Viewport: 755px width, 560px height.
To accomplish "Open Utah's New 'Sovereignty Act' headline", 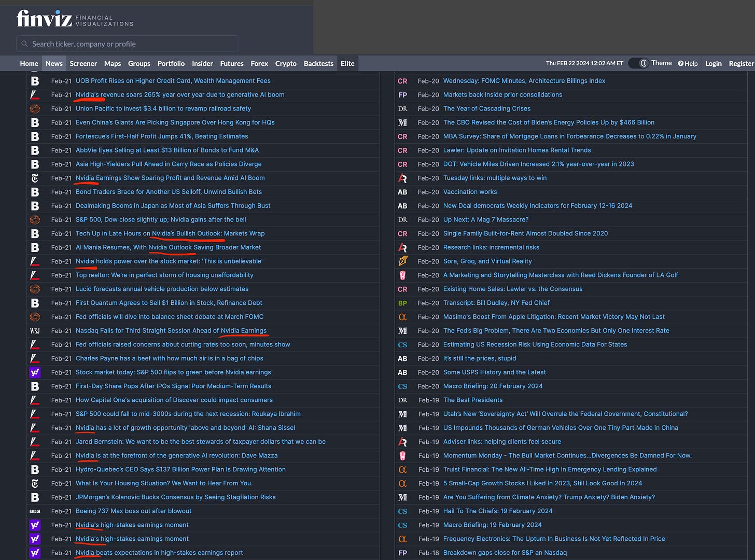I will pos(566,414).
